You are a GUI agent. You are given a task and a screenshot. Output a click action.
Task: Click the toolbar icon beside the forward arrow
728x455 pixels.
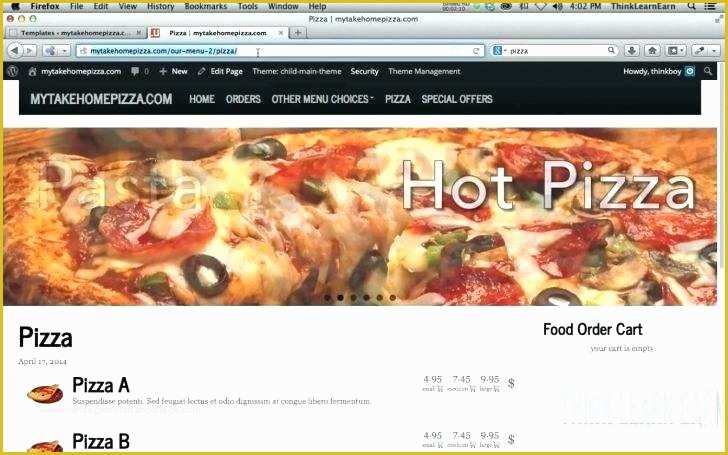pyautogui.click(x=51, y=51)
